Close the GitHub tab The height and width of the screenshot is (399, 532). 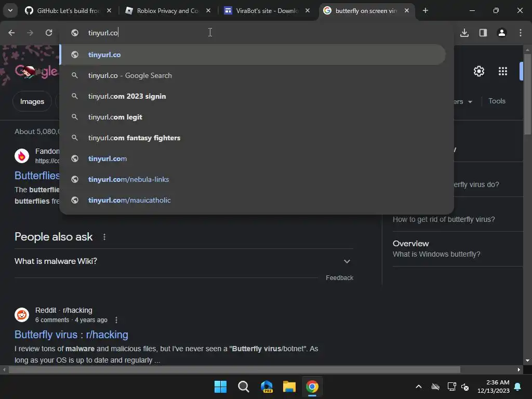click(x=109, y=10)
